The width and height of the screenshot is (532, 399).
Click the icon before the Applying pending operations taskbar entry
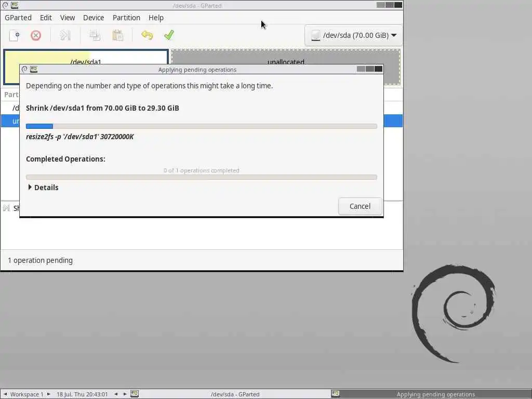[335, 394]
